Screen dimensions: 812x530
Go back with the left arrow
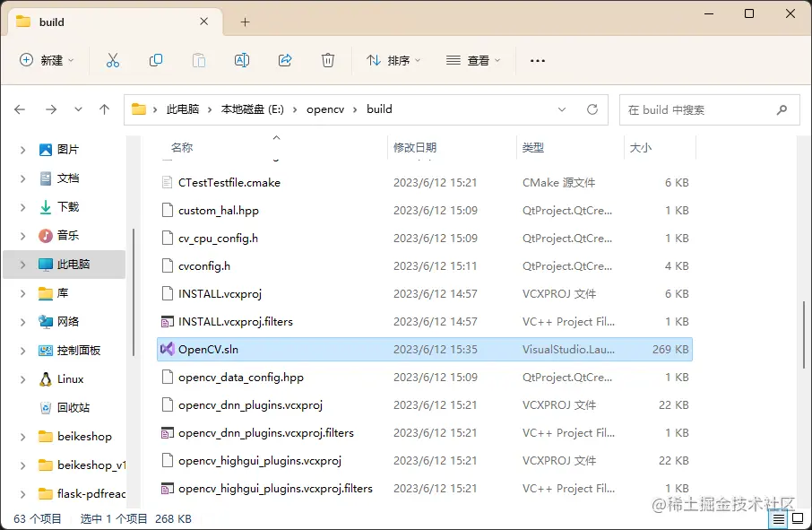pos(20,109)
